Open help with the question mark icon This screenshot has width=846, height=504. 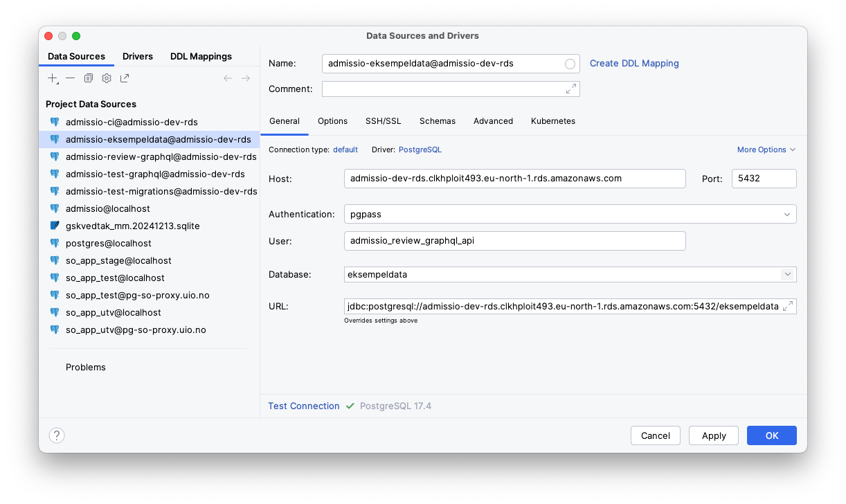(x=56, y=435)
